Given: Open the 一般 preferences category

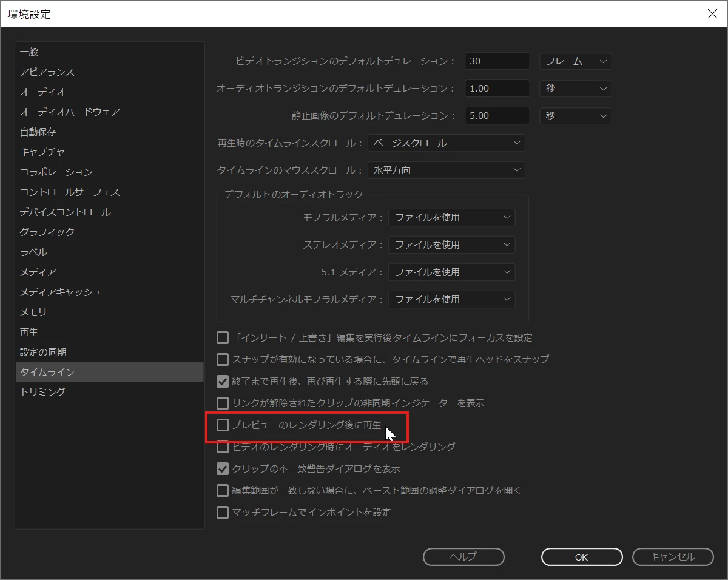Looking at the screenshot, I should (109, 52).
